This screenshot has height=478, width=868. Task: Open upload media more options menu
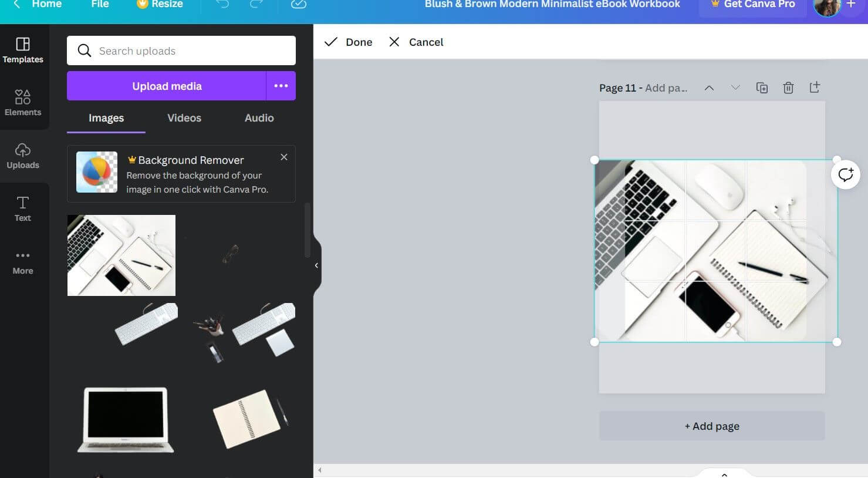(281, 86)
